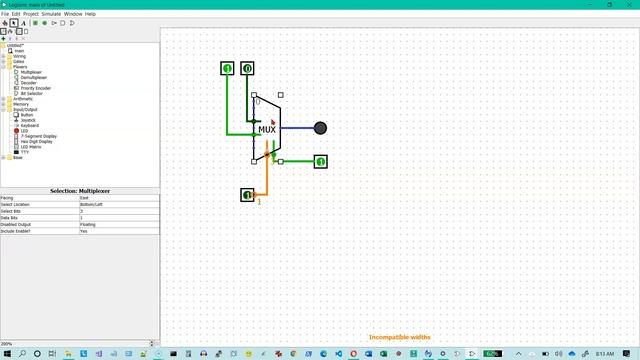Collapse the Input/Output library folder

tap(3, 109)
